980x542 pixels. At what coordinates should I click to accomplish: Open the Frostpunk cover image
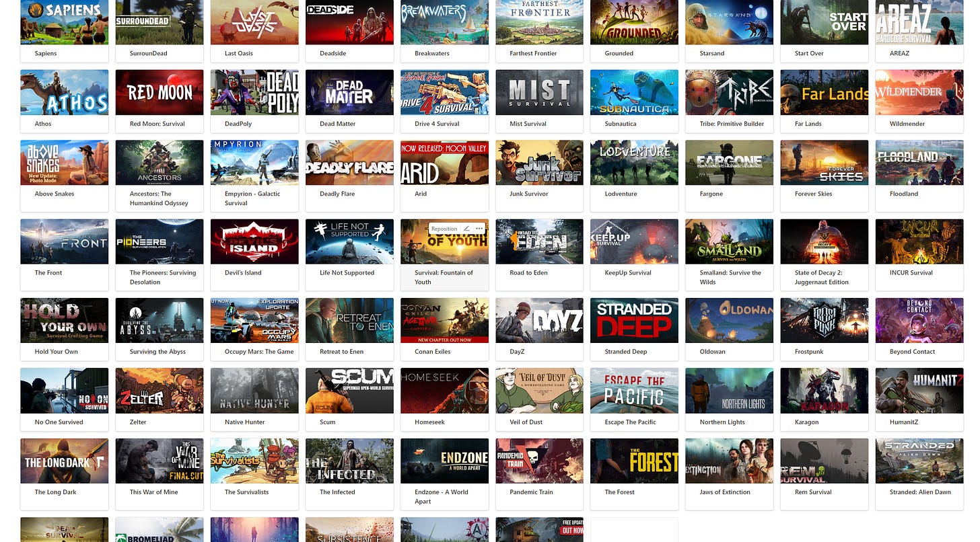[825, 320]
